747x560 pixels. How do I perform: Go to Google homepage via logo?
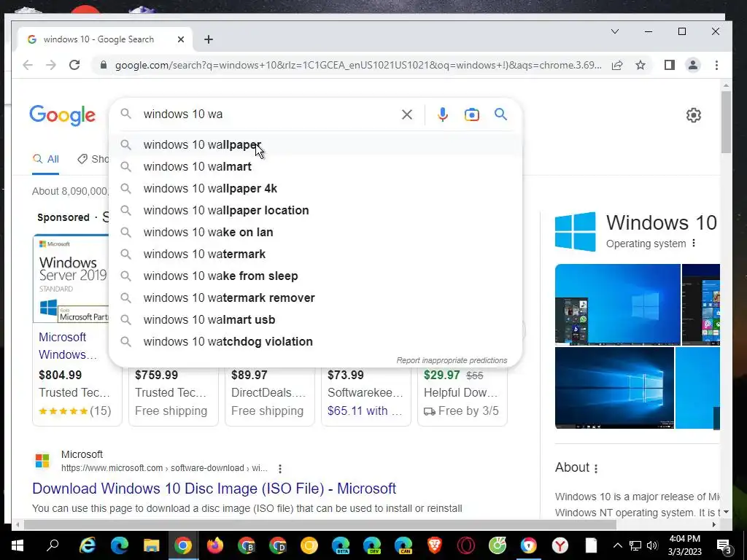pyautogui.click(x=63, y=115)
